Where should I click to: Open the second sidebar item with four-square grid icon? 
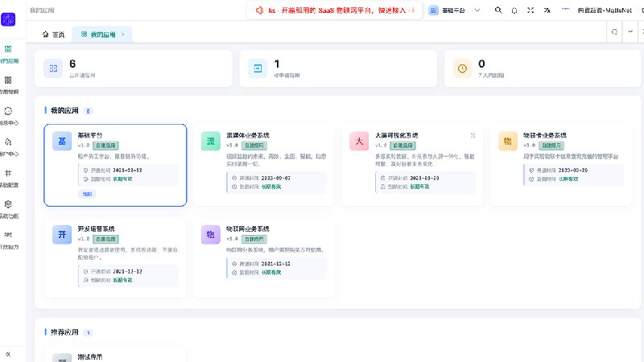click(9, 85)
